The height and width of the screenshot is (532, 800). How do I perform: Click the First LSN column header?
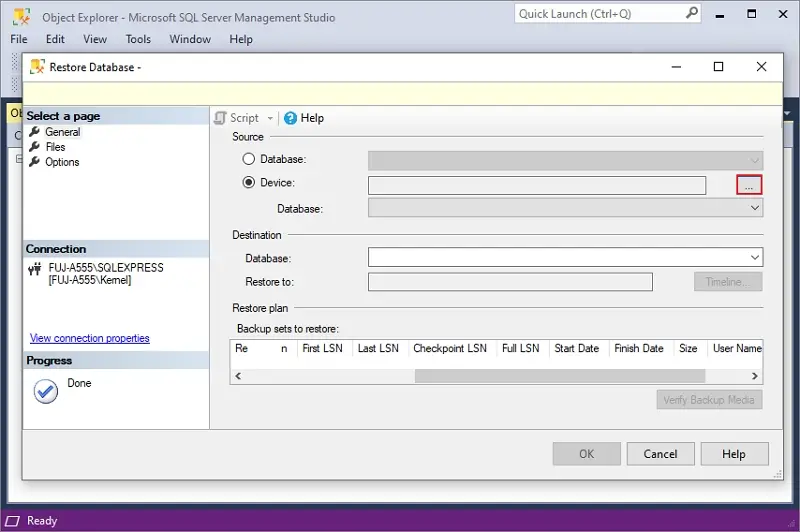tap(322, 348)
